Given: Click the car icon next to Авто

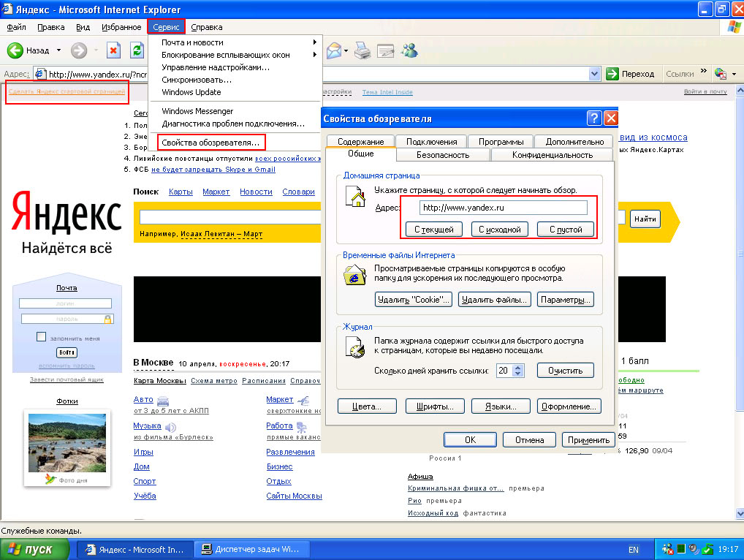Looking at the screenshot, I should [163, 401].
